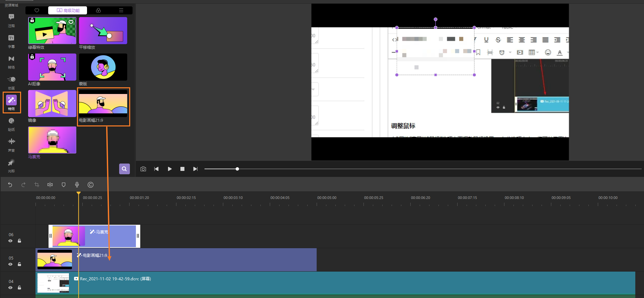Select the 平移缩放 effect thumbnail
The image size is (644, 298).
(103, 30)
